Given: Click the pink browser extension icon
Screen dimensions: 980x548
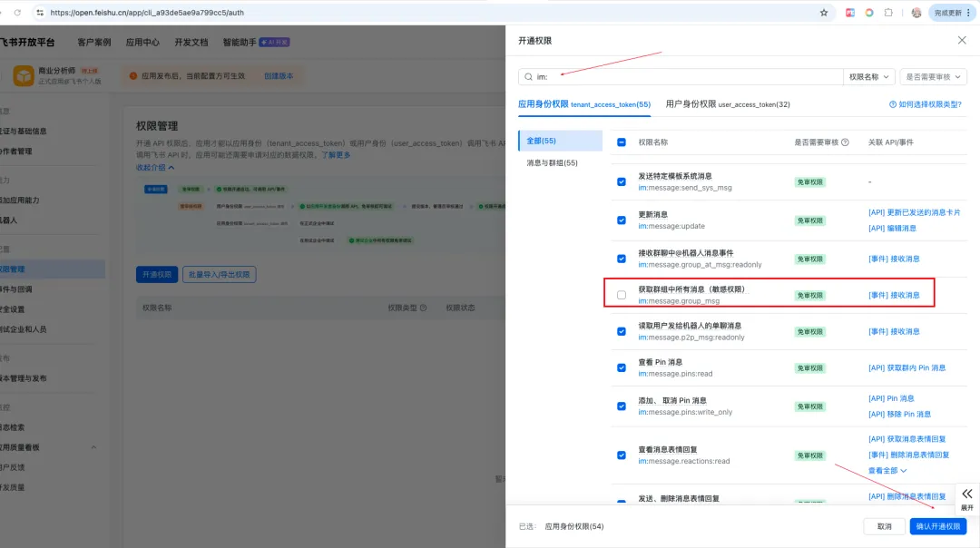Looking at the screenshot, I should (x=850, y=13).
